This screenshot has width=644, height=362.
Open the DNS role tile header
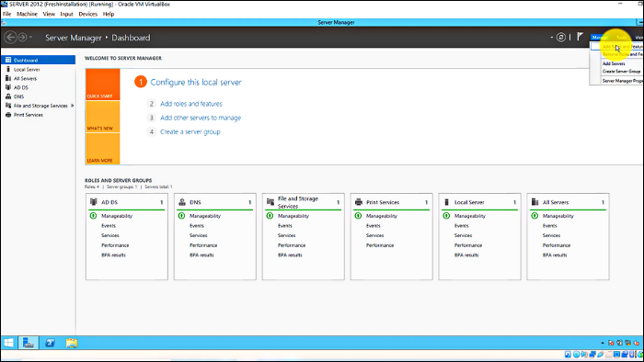pos(214,202)
